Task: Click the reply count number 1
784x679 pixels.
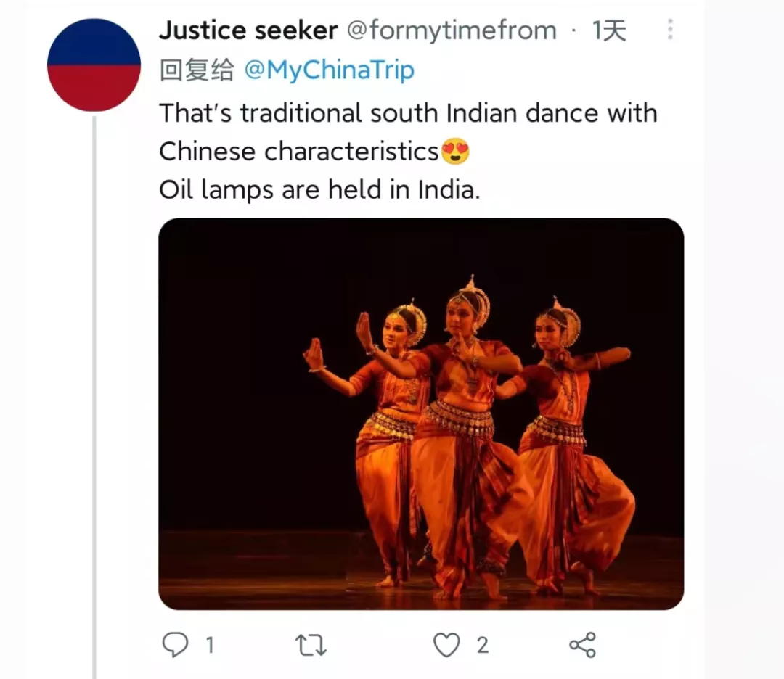Action: [211, 644]
